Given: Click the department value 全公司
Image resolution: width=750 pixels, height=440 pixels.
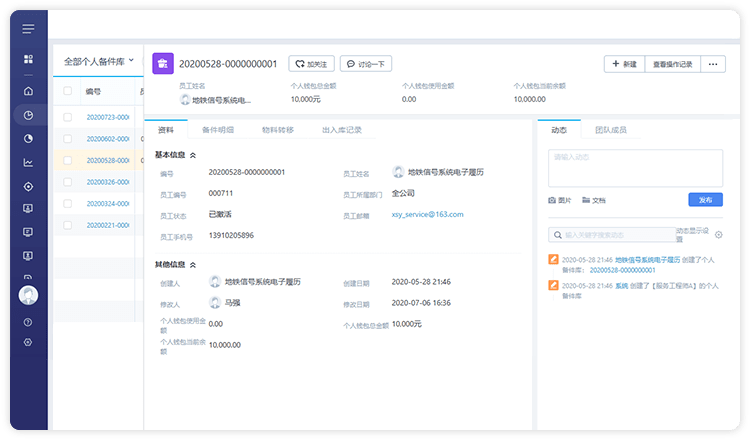Looking at the screenshot, I should pyautogui.click(x=403, y=193).
